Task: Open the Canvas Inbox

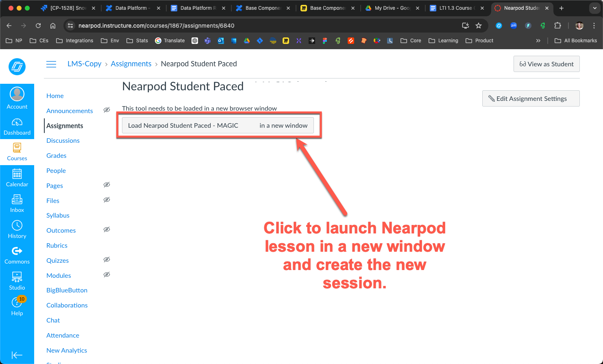Action: tap(17, 204)
